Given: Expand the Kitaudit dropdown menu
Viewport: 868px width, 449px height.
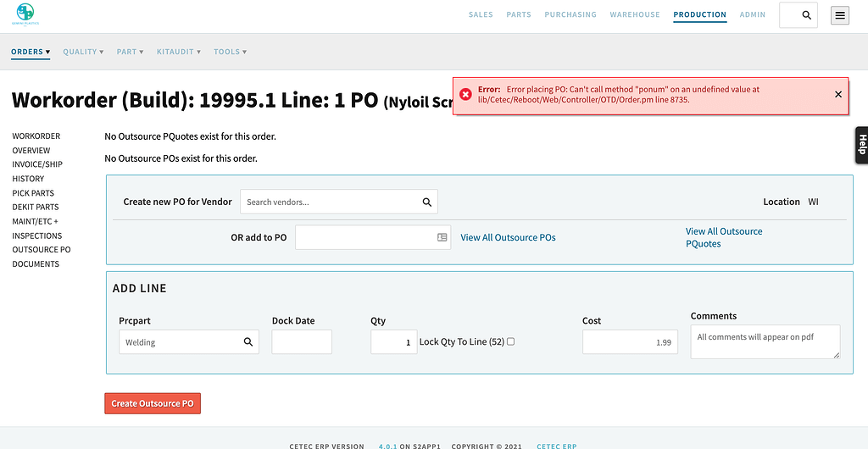Looking at the screenshot, I should point(178,52).
